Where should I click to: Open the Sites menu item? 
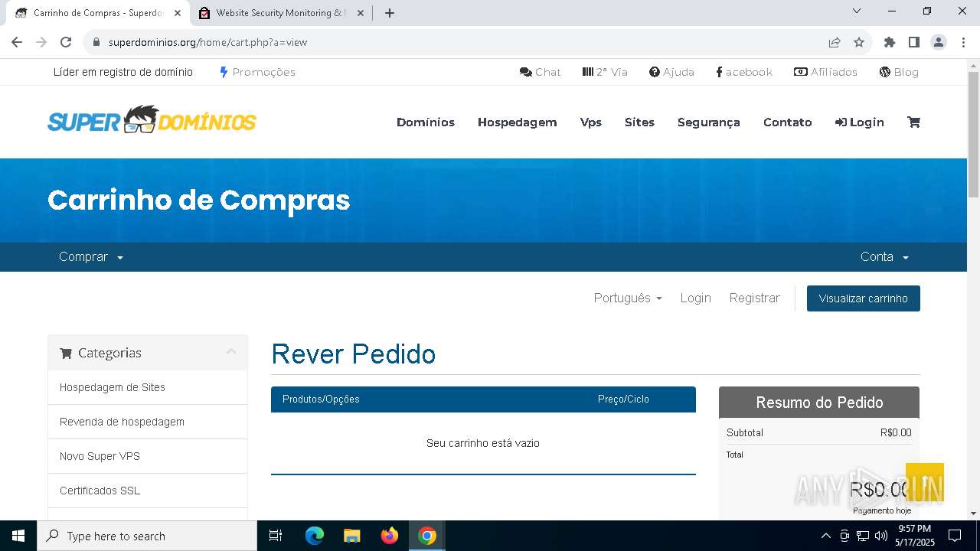[639, 122]
